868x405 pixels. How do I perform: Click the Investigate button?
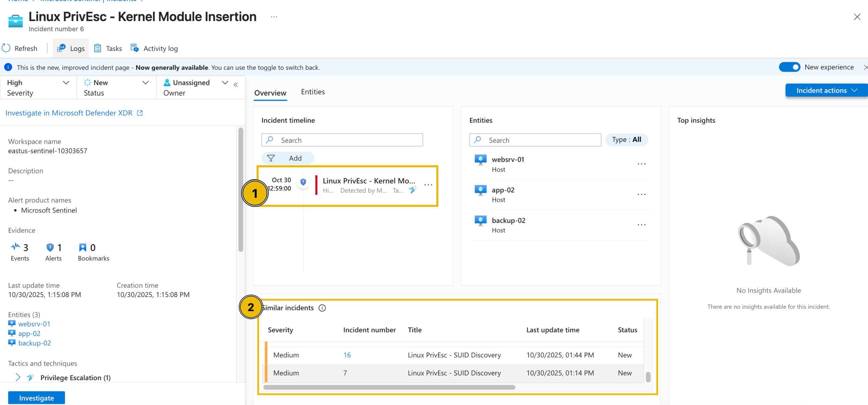tap(37, 398)
